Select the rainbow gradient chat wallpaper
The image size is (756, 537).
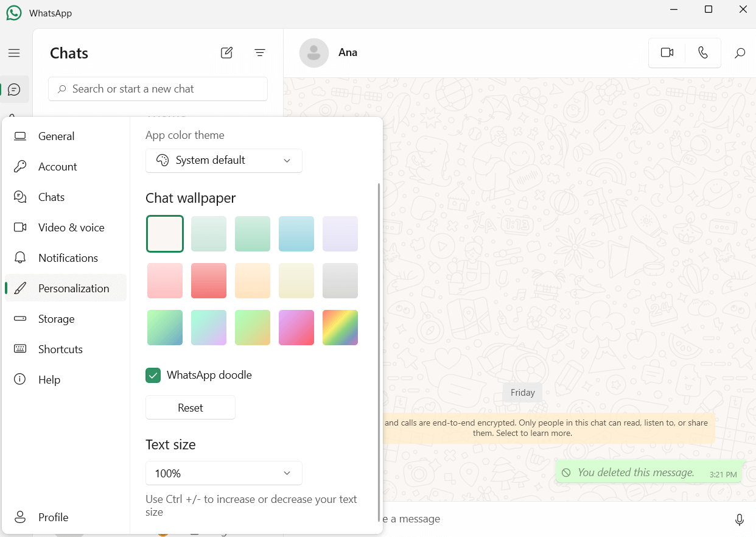tap(340, 328)
